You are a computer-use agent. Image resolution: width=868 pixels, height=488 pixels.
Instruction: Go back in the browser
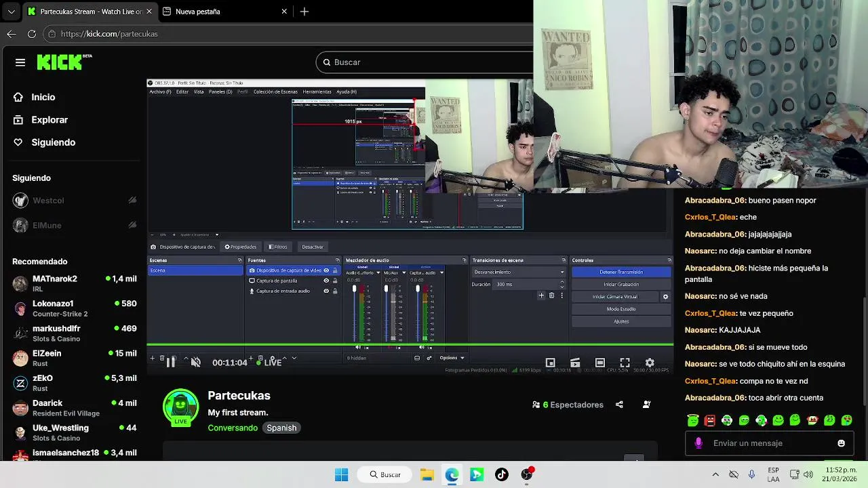[x=12, y=34]
